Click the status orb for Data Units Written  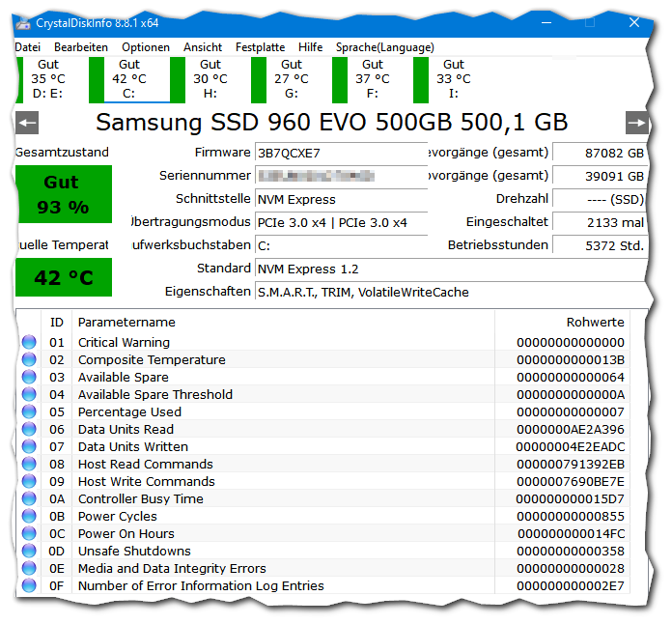point(29,446)
